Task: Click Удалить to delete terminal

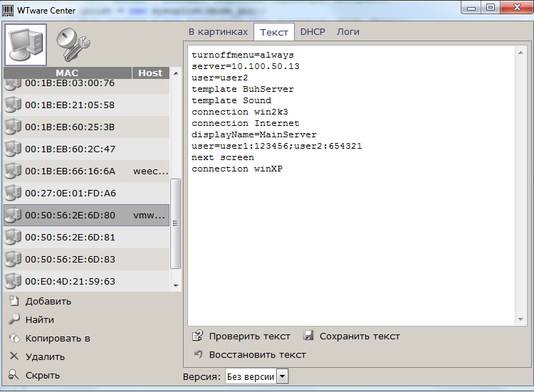Action: [46, 356]
